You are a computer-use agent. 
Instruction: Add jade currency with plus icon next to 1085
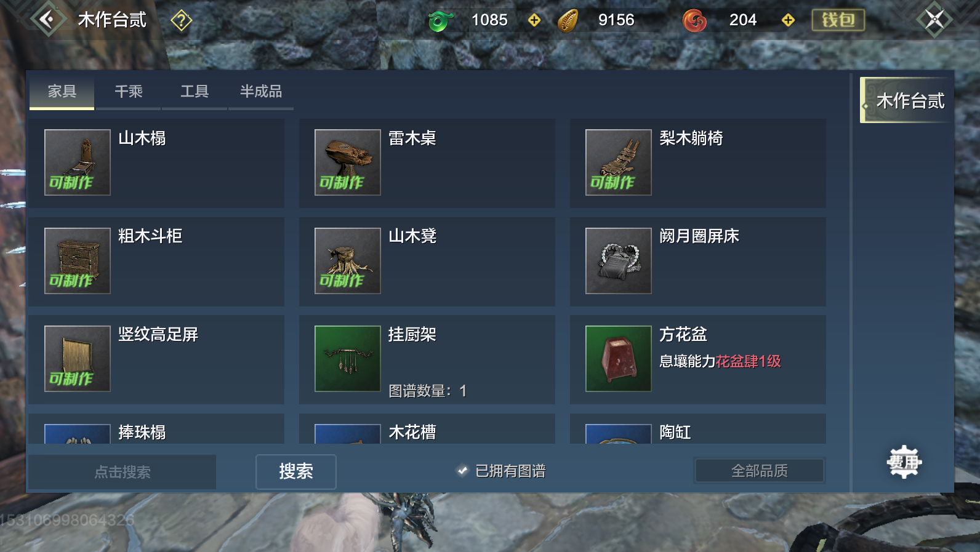click(534, 20)
